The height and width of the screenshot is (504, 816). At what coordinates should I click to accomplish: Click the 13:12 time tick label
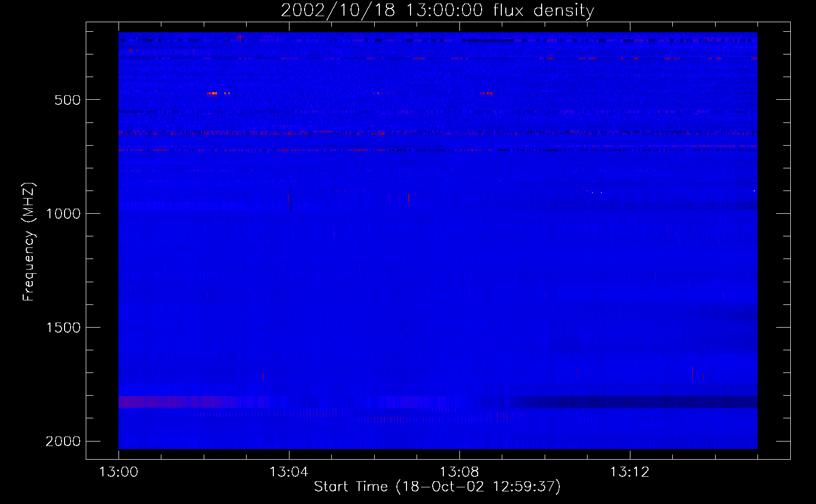click(x=630, y=472)
